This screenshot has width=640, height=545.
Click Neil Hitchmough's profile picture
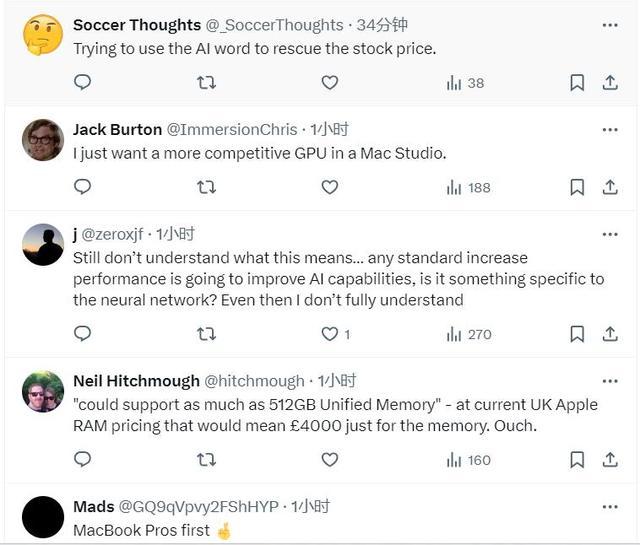point(43,391)
